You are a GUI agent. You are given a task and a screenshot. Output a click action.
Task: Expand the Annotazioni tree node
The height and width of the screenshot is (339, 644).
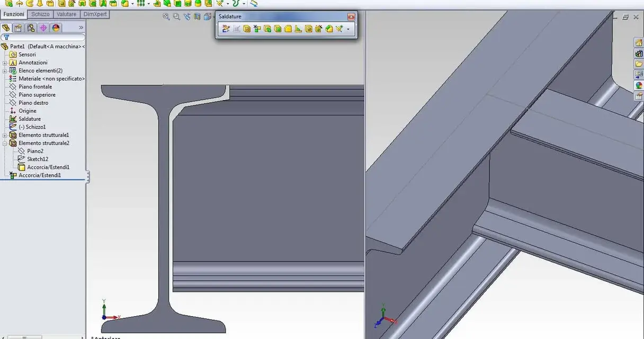(5, 63)
